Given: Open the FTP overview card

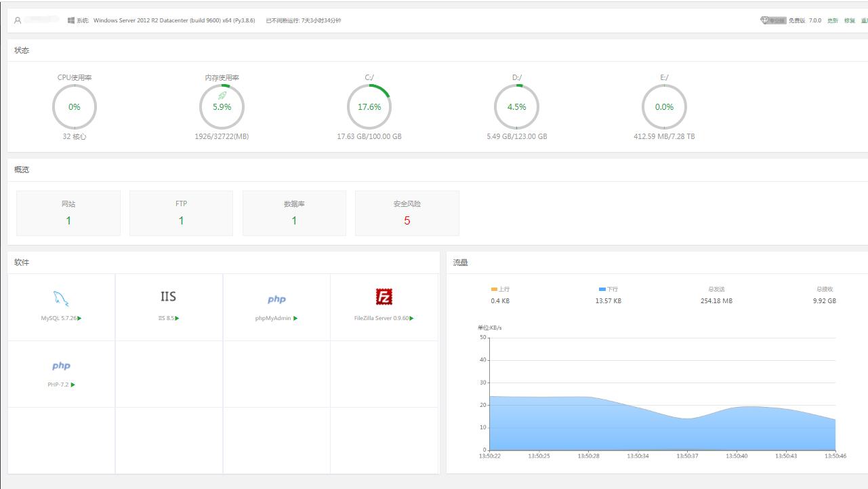Looking at the screenshot, I should (181, 213).
